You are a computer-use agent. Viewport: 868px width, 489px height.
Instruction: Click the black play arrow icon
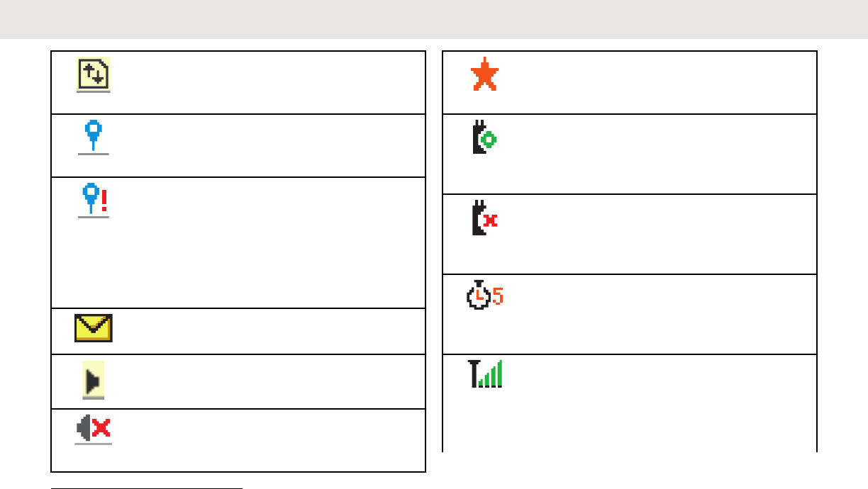click(93, 381)
